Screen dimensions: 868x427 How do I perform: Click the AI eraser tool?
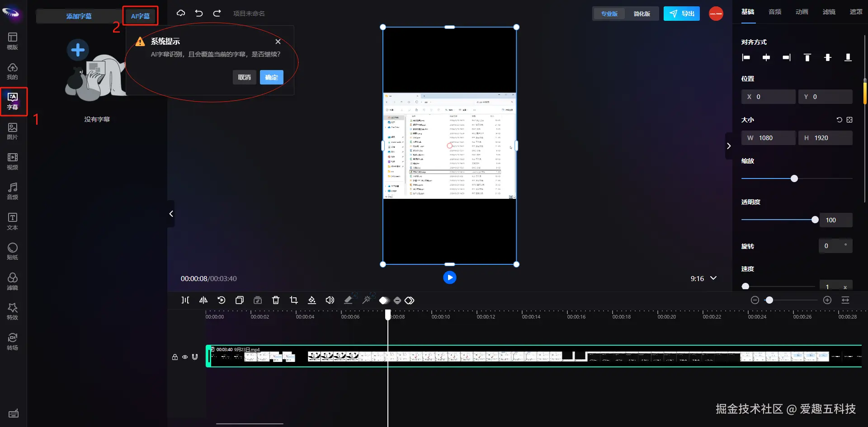[349, 300]
